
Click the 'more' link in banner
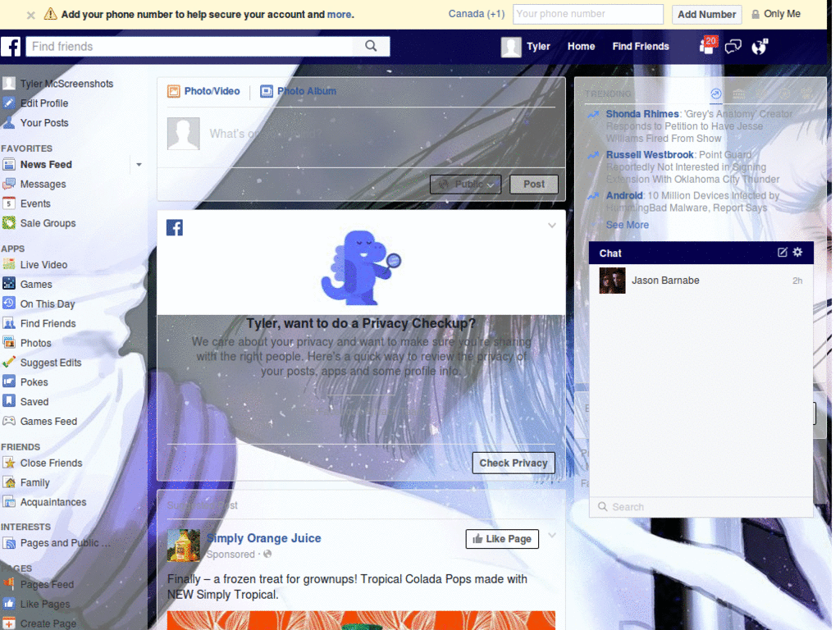339,15
